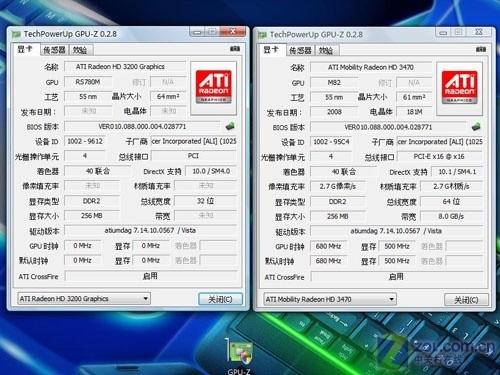The width and height of the screenshot is (500, 375).
Task: Click driver version field in right window
Action: (397, 231)
